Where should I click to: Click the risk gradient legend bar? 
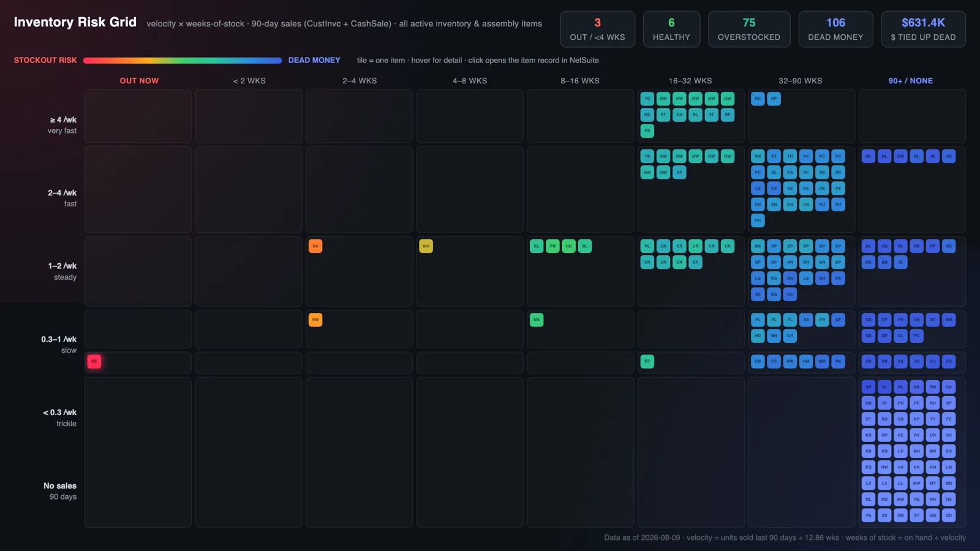click(x=183, y=61)
